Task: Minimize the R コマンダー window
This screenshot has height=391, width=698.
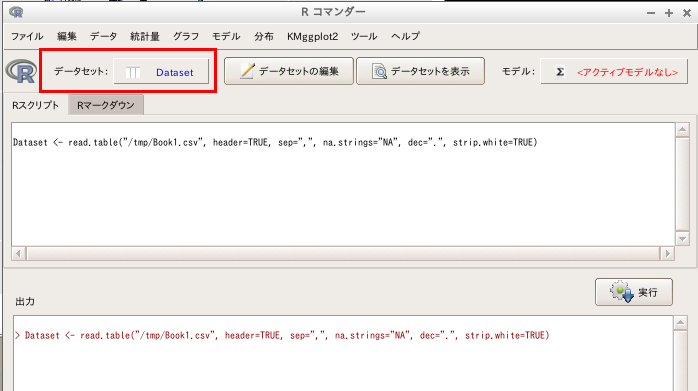Action: pos(651,13)
